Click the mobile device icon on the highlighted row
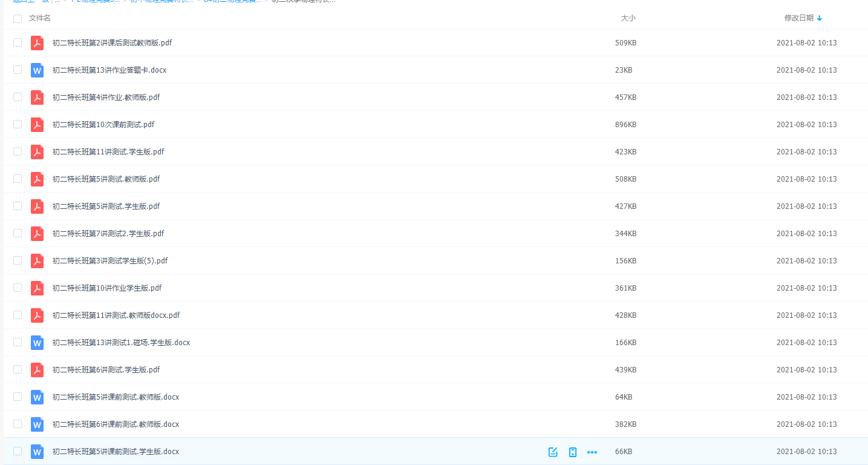The height and width of the screenshot is (465, 868). click(572, 452)
